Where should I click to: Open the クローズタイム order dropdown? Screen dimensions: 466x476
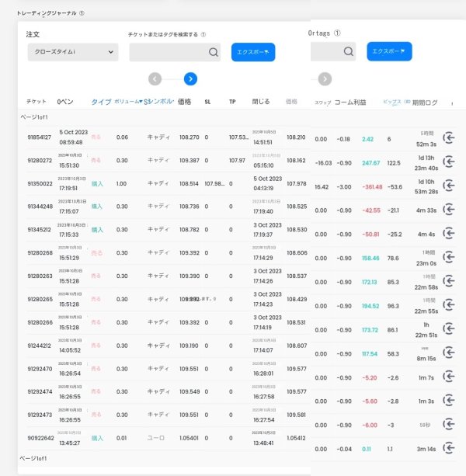73,52
